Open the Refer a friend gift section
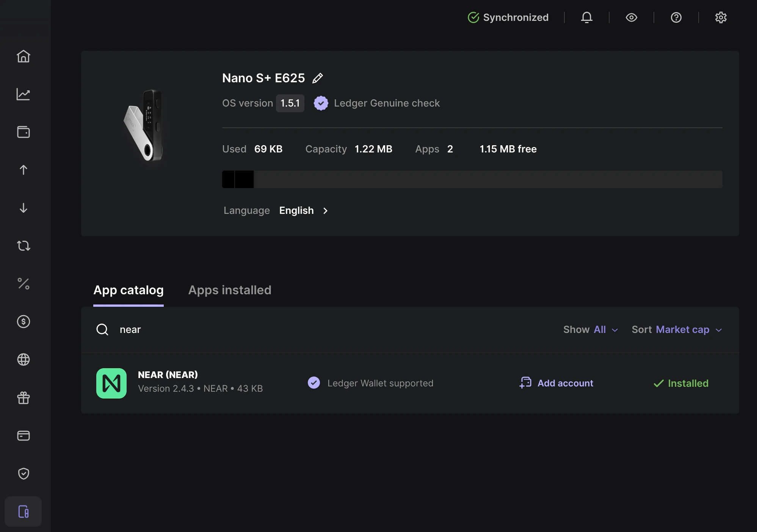The image size is (757, 532). 24,397
